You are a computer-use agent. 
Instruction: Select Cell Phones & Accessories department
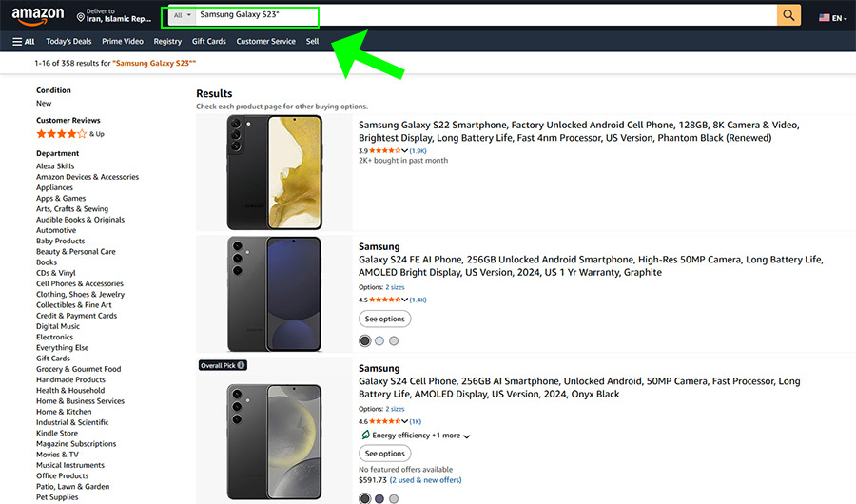point(80,283)
